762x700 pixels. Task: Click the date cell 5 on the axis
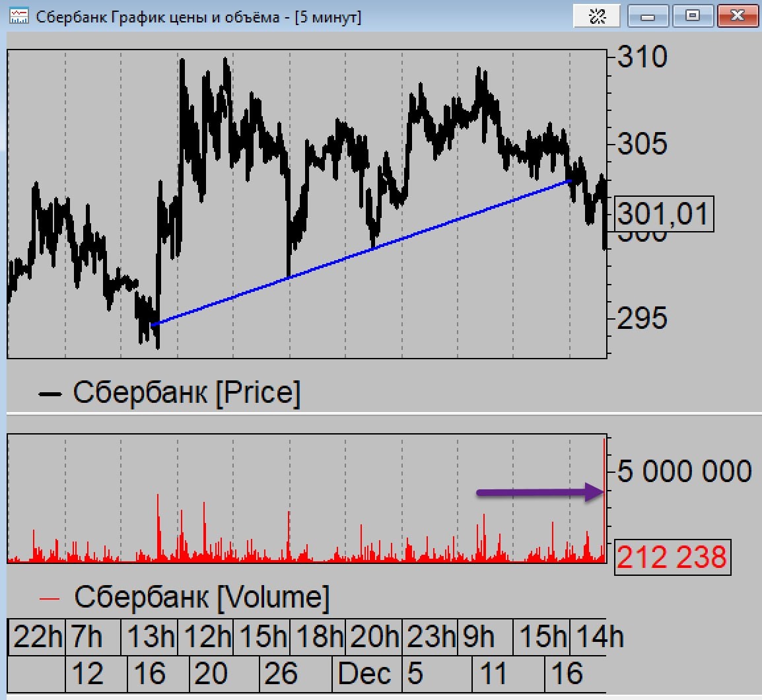(x=437, y=674)
